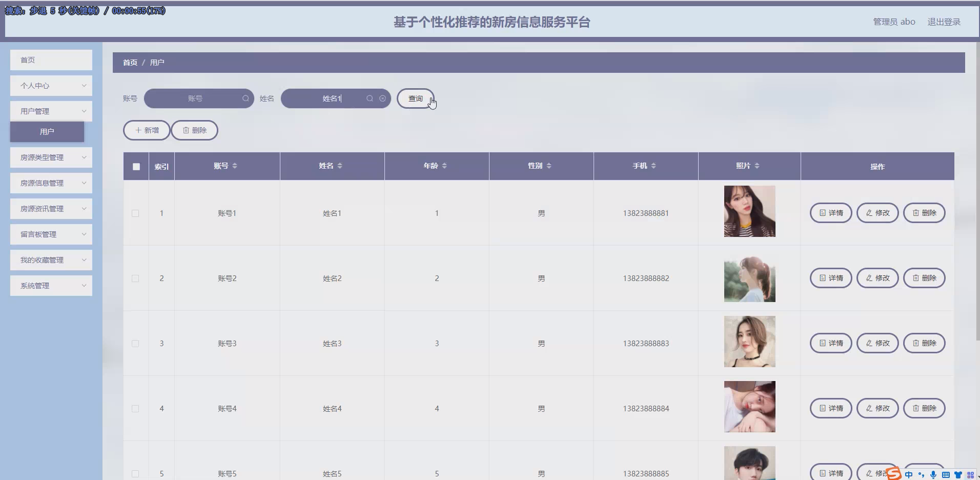Go to 首页 breadcrumb
This screenshot has height=480, width=980.
pyautogui.click(x=130, y=63)
